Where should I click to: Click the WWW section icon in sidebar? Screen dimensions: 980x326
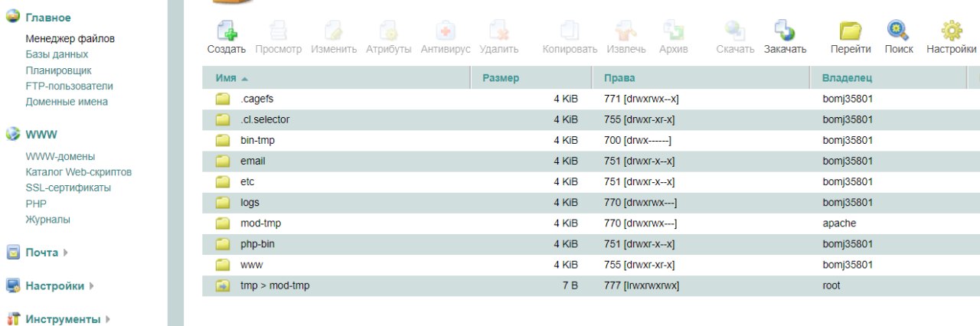[12, 134]
